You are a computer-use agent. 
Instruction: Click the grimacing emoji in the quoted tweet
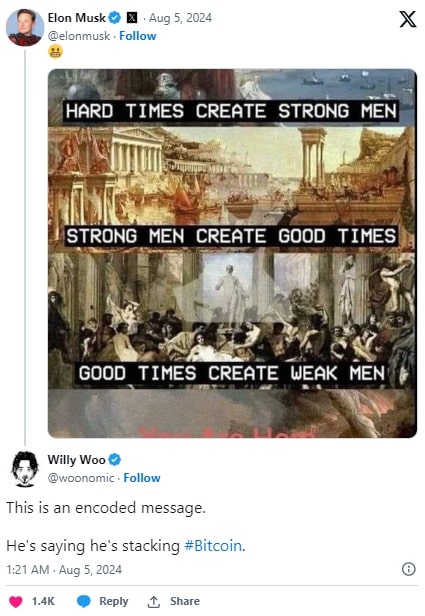55,52
